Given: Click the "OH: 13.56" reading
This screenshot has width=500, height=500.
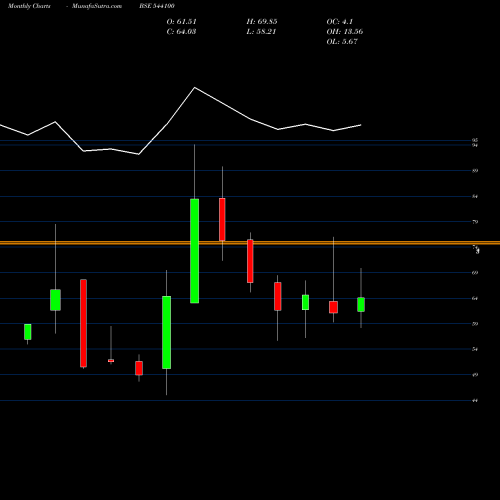Looking at the screenshot, I should point(345,32).
